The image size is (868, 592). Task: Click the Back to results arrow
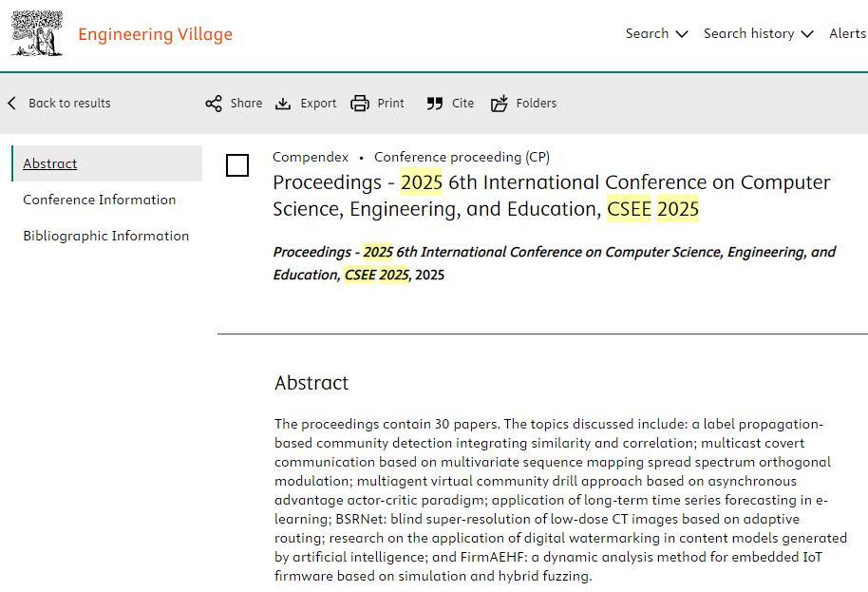(12, 103)
